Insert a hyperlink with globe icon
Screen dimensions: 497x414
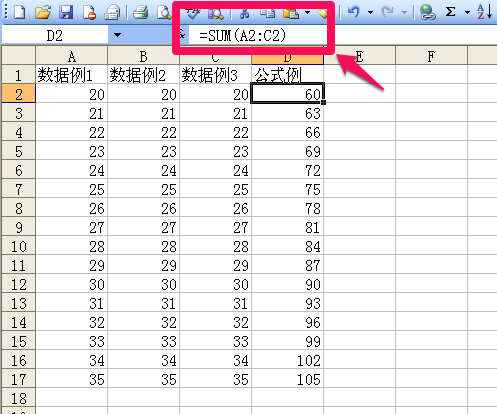coord(428,12)
